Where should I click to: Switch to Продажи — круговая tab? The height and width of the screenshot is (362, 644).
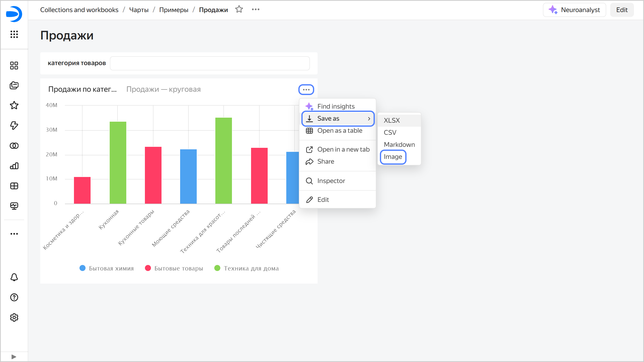click(163, 89)
